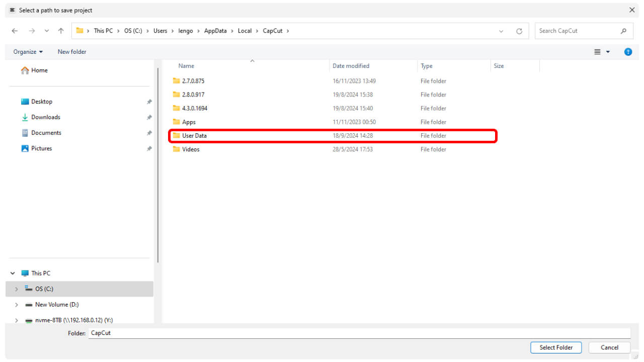Open the Organize menu

point(28,52)
